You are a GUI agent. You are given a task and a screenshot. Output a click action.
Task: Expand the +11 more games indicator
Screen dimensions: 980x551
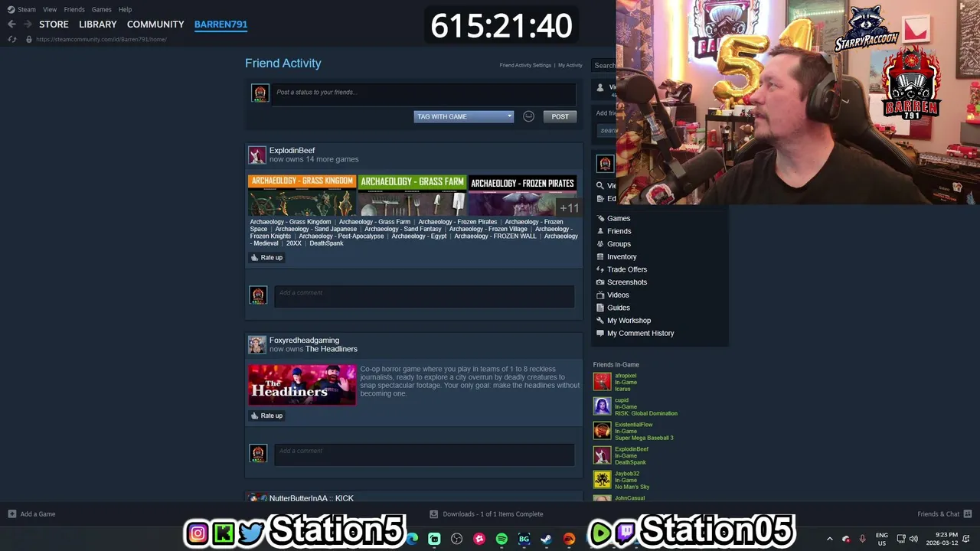pos(569,208)
